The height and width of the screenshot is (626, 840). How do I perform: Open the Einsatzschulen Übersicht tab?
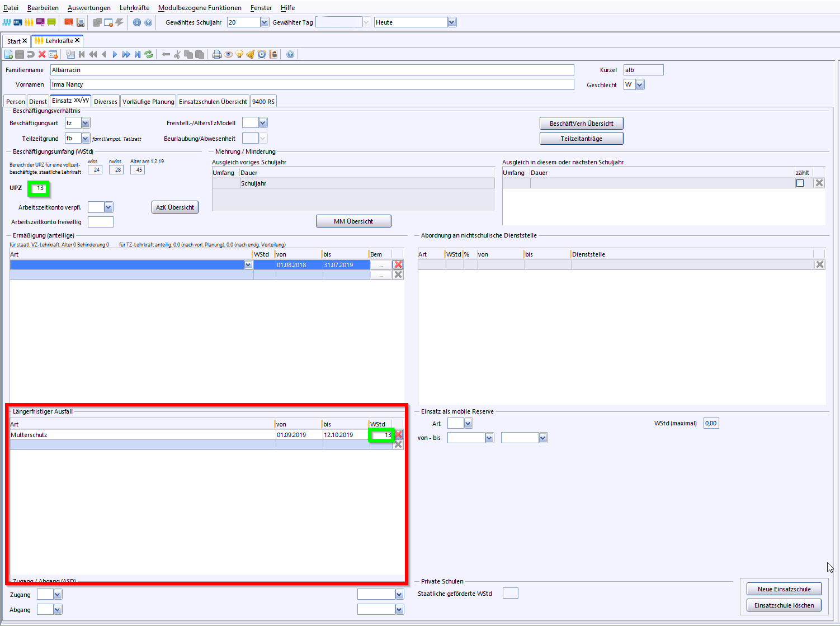(x=213, y=102)
